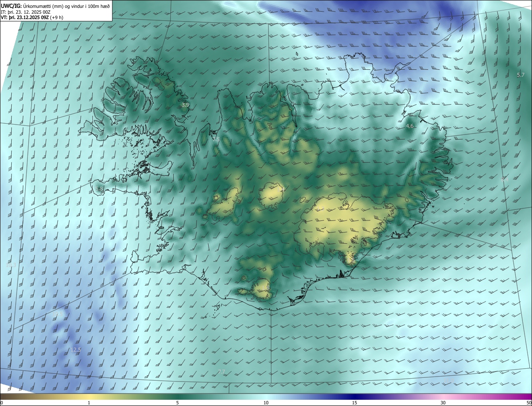Click the '10.3' precipitation value on the map
The image size is (532, 406).
coord(11,265)
